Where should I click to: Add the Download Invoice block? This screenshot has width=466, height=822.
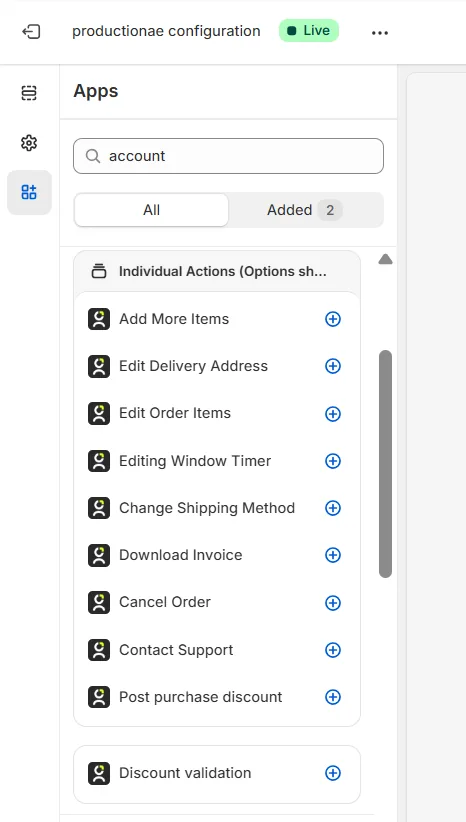pyautogui.click(x=333, y=555)
